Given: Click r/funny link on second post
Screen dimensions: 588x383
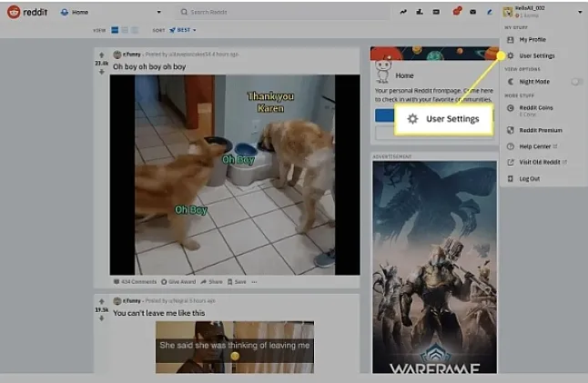Looking at the screenshot, I should pos(132,300).
